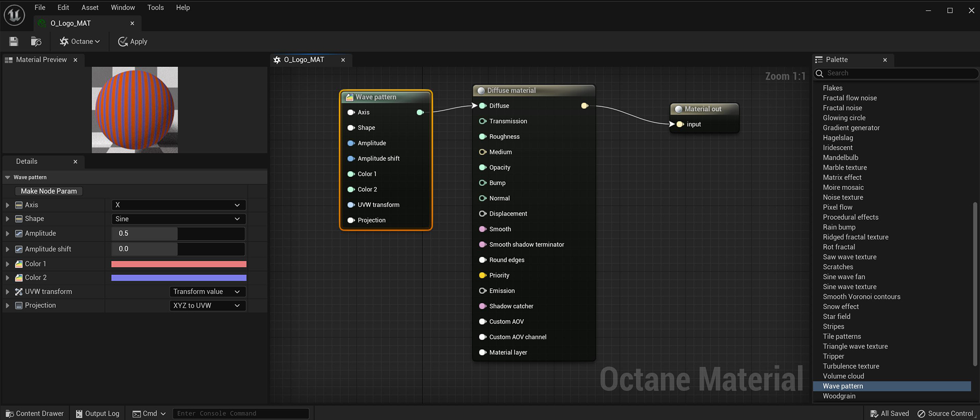980x420 pixels.
Task: Click the Color 1 property type icon
Action: pyautogui.click(x=19, y=264)
